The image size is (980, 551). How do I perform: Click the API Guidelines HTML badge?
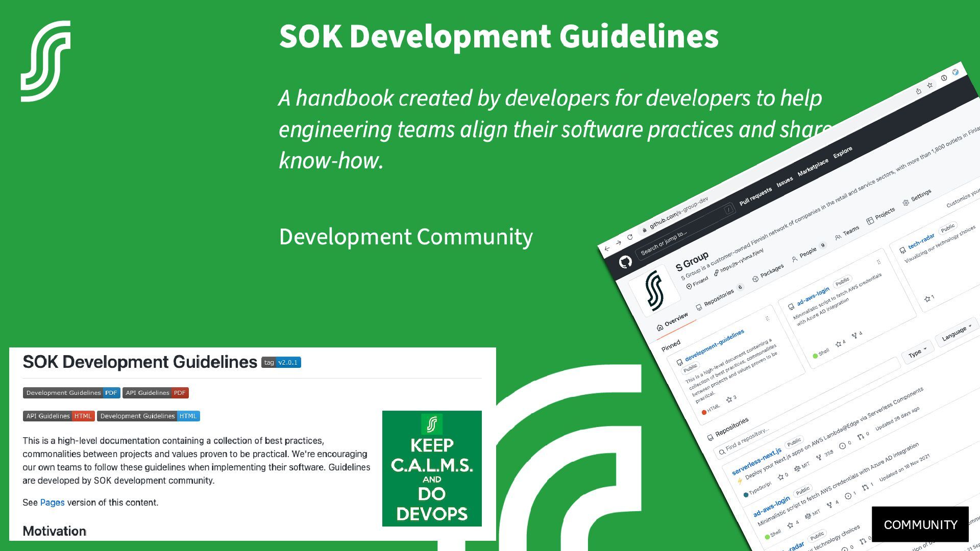coord(59,416)
